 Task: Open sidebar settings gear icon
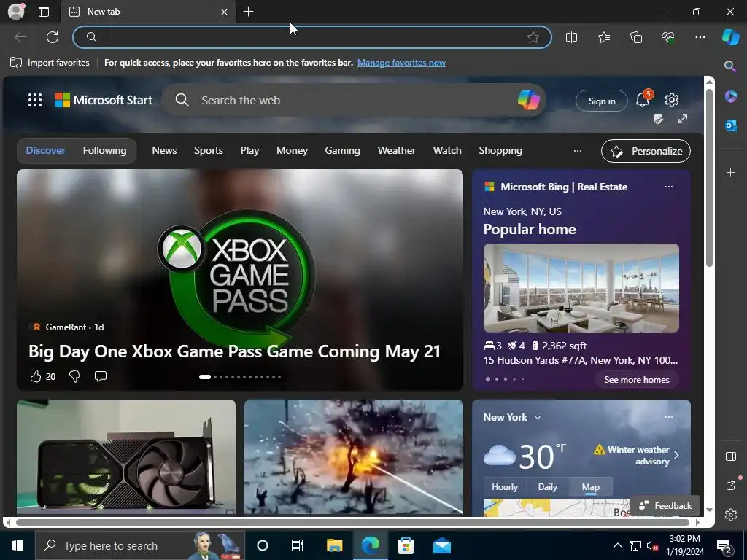coord(730,515)
